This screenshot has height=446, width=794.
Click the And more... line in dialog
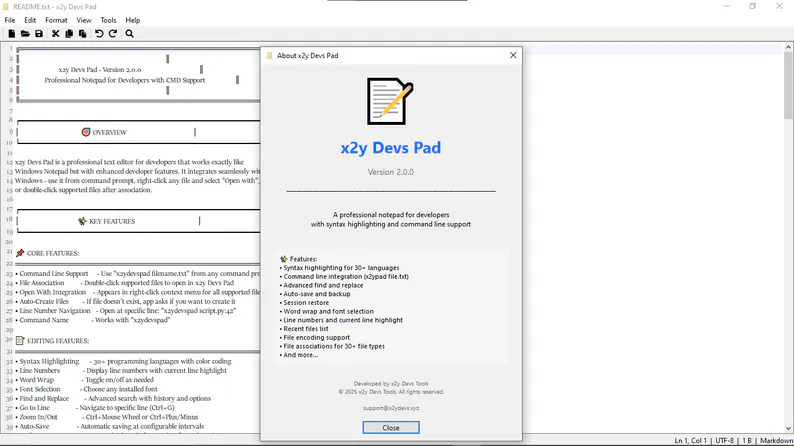pos(299,355)
